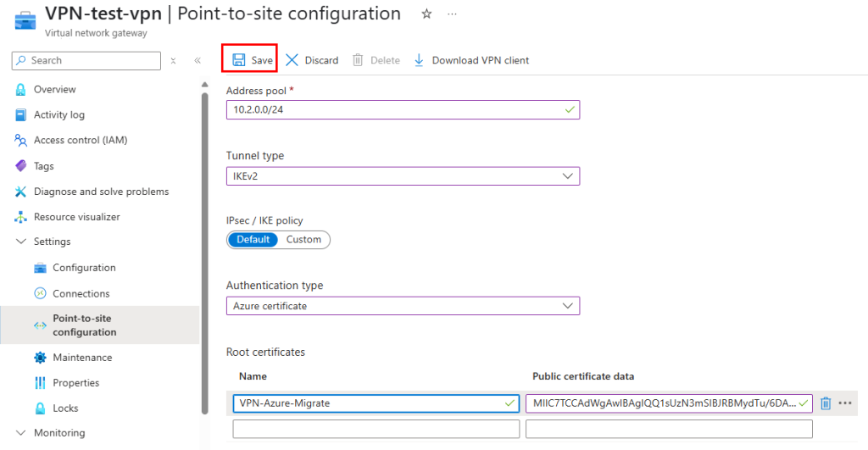This screenshot has height=450, width=868.
Task: Collapse the sidebar with the double chevron
Action: pyautogui.click(x=198, y=60)
